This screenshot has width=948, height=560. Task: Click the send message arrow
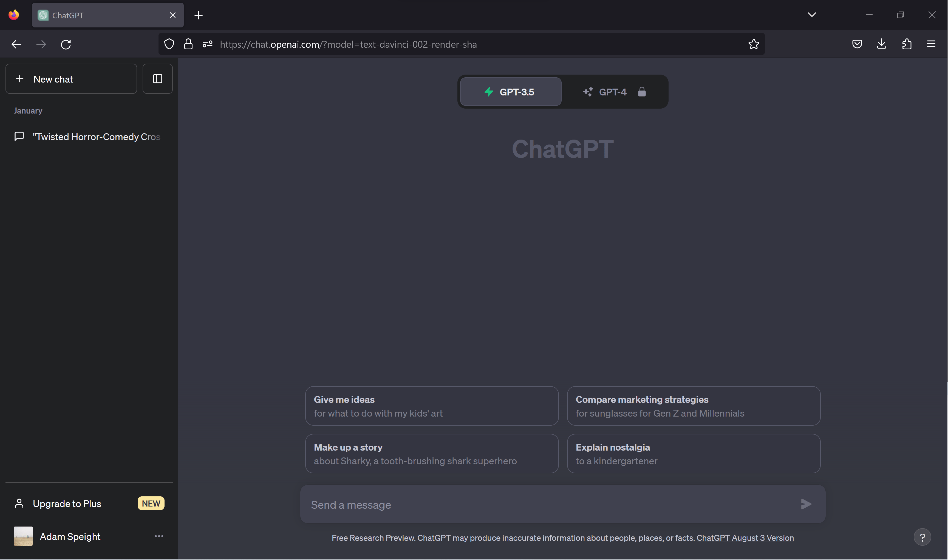click(x=806, y=504)
